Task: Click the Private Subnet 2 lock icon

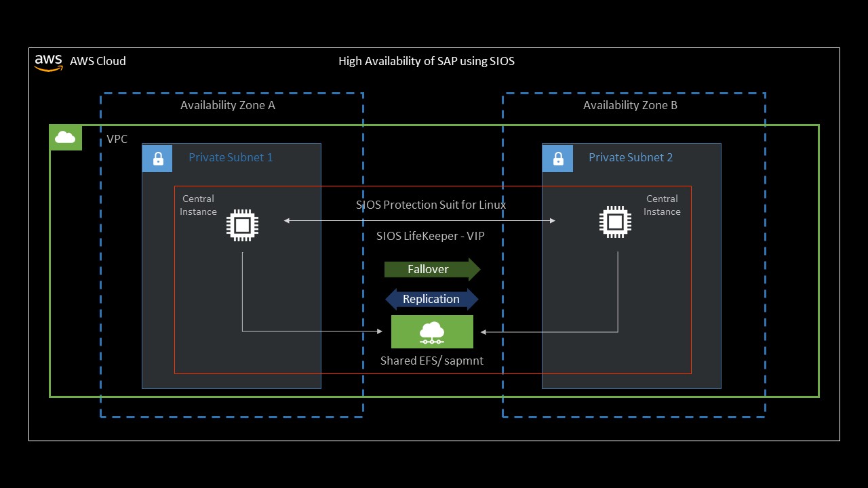Action: [557, 159]
